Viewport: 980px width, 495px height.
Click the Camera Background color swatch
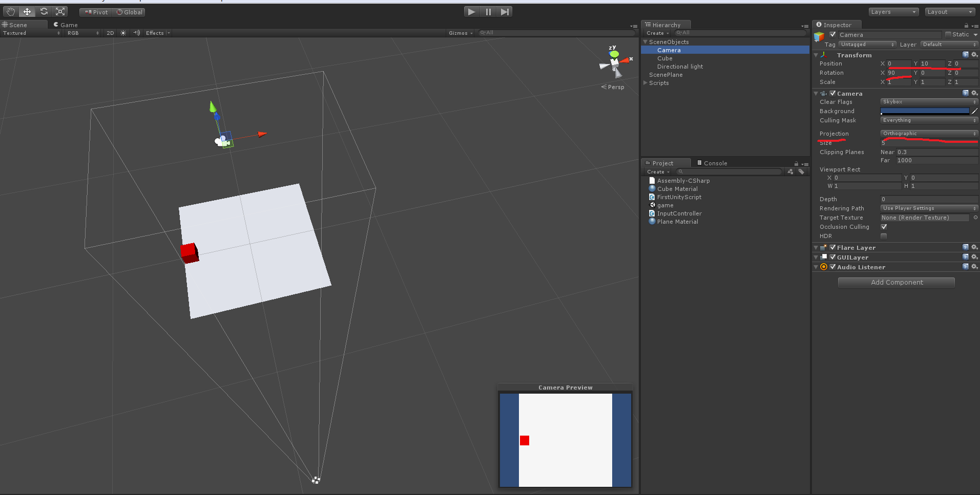pyautogui.click(x=925, y=111)
